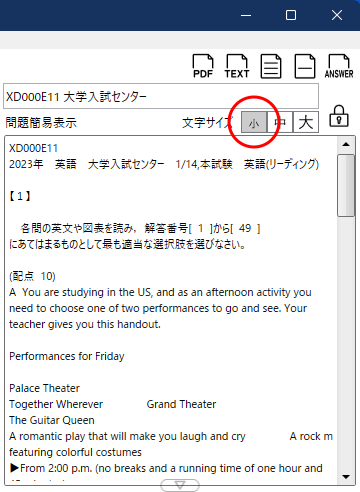Click the 問題簡易表示 label
Viewport: 360px width, 492px height.
coord(41,123)
